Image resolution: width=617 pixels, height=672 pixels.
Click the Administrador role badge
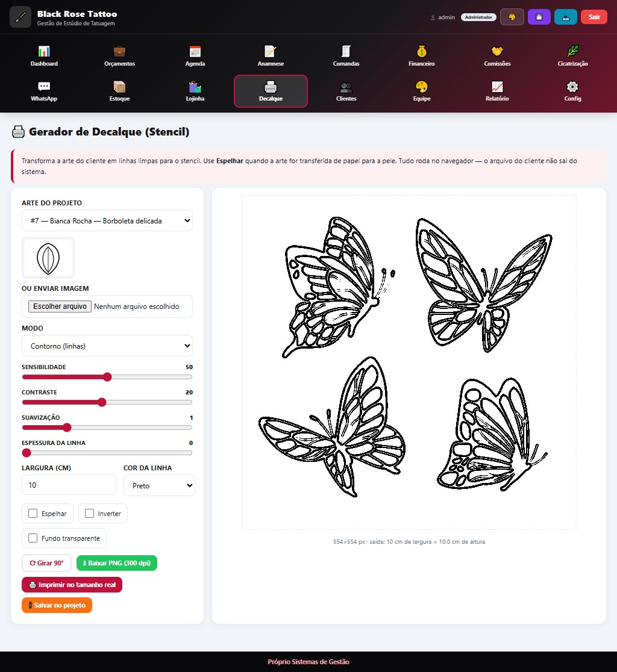click(478, 17)
